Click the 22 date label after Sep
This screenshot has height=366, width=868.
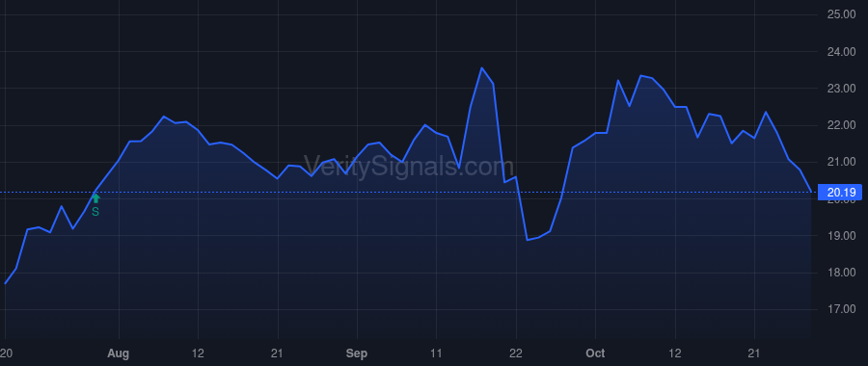(x=516, y=353)
